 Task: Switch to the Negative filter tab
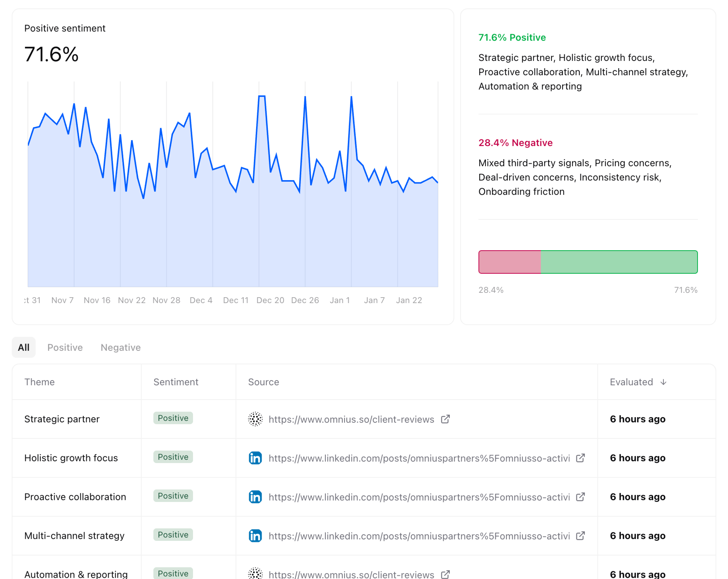click(x=120, y=347)
